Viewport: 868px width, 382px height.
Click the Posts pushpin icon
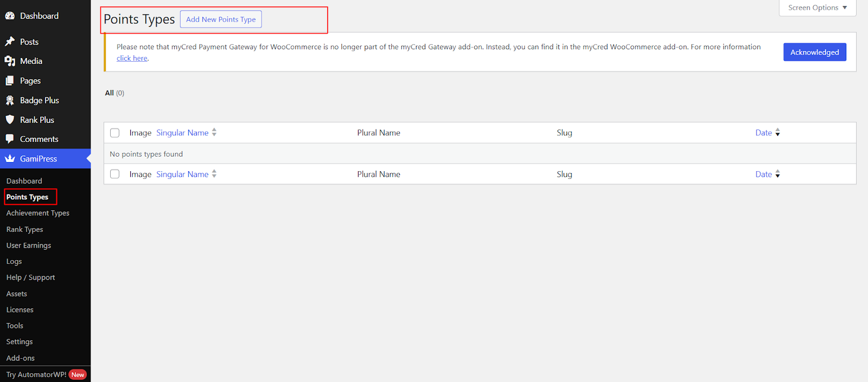click(10, 42)
